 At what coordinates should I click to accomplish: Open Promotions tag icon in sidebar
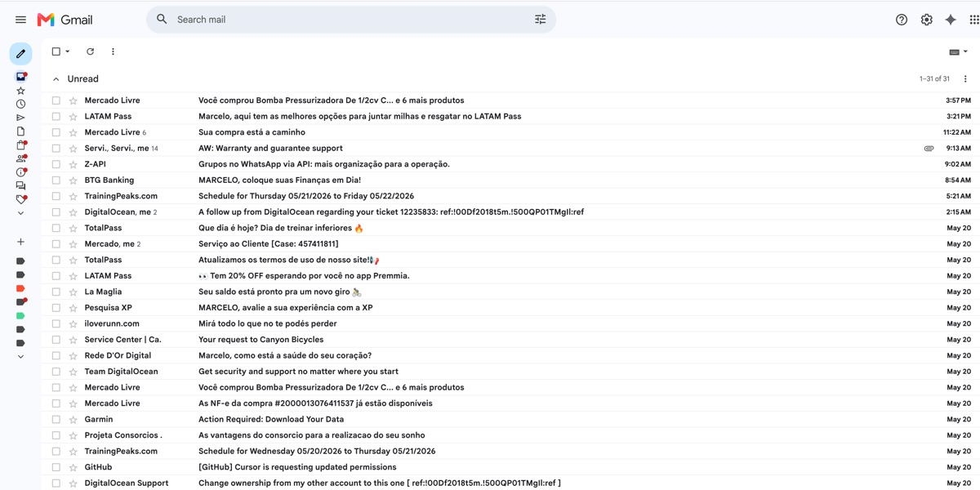[x=20, y=199]
